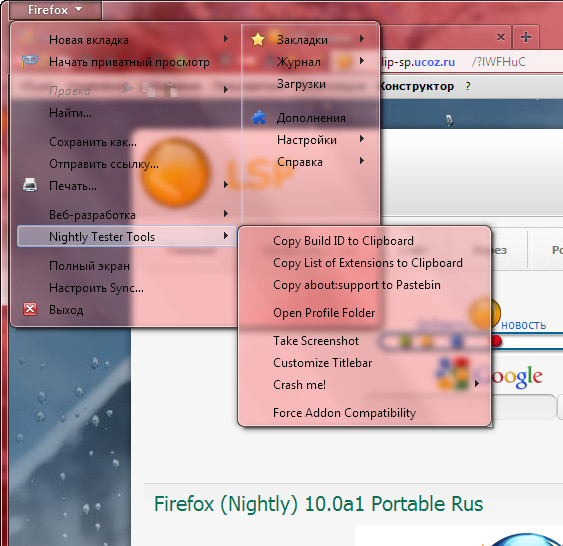Close the current browser tab
This screenshot has width=563, height=546.
pyautogui.click(x=501, y=37)
